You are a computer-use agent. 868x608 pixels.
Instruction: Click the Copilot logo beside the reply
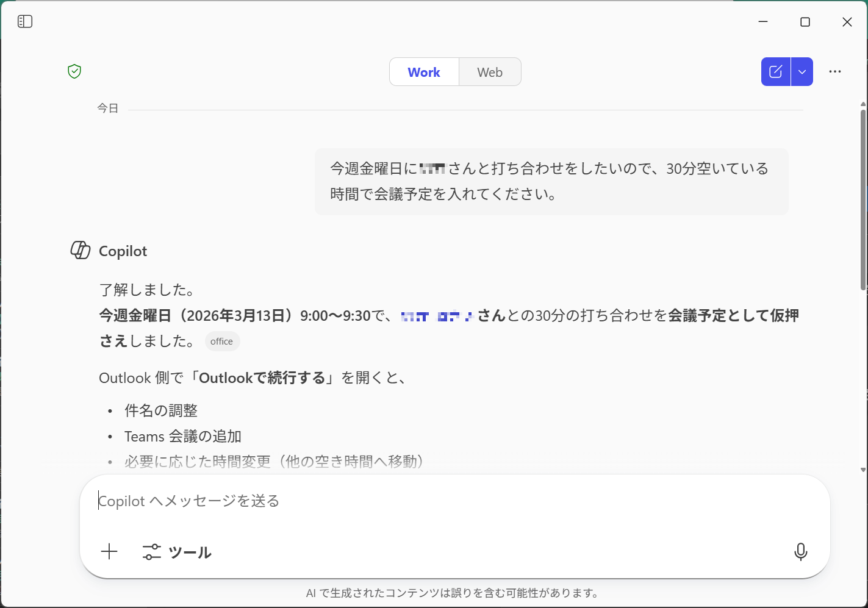click(81, 250)
